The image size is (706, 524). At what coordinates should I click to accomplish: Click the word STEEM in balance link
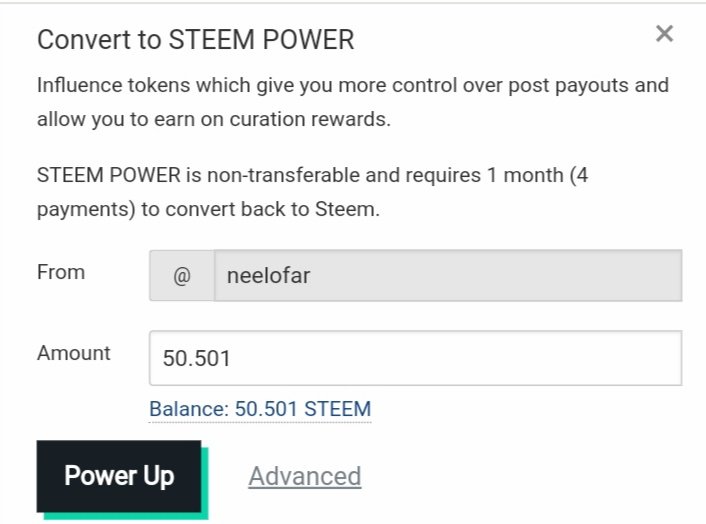click(339, 409)
